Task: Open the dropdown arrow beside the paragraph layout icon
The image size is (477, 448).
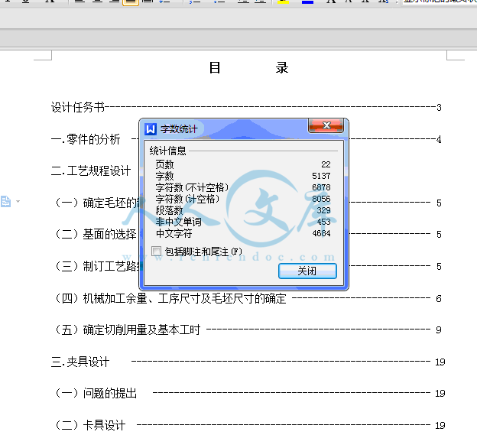Action: coord(18,201)
